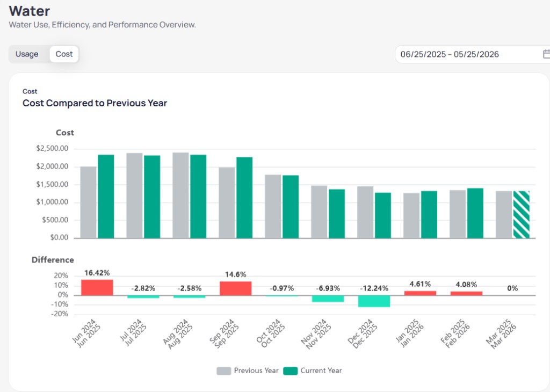The height and width of the screenshot is (392, 550).
Task: Click the Jul 2024 / Jul 2025 axis label
Action: 133,332
